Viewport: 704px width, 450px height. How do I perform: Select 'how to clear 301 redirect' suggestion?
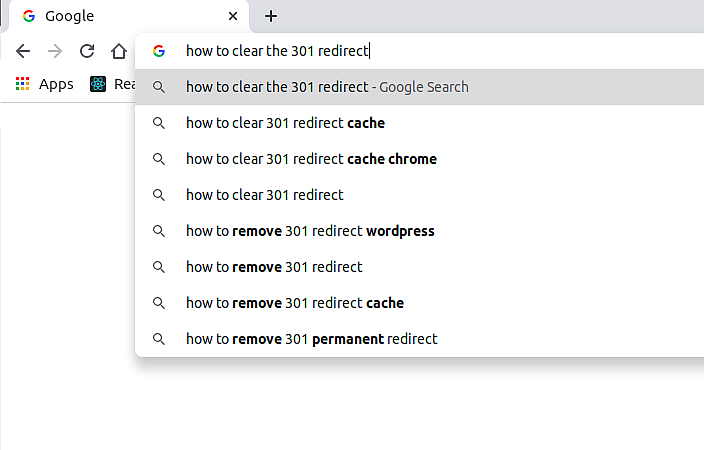(264, 195)
